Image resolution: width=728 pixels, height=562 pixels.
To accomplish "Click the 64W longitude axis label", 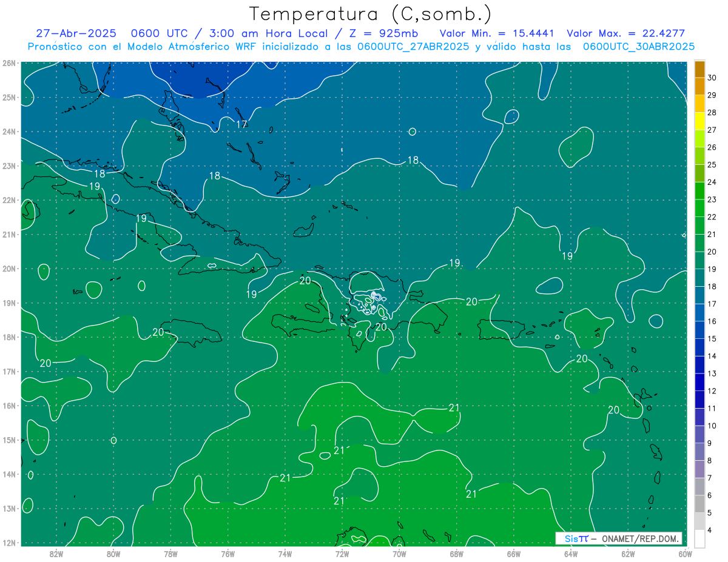I will tap(571, 553).
